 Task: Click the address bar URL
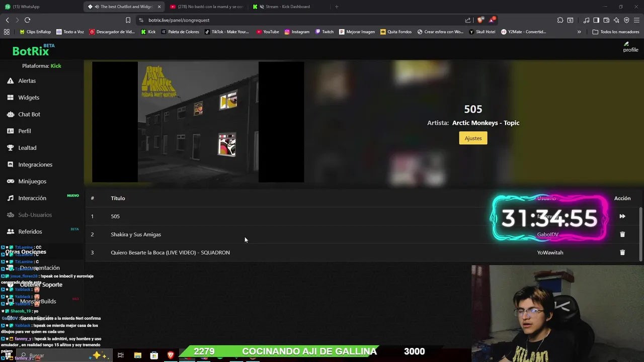(x=179, y=20)
